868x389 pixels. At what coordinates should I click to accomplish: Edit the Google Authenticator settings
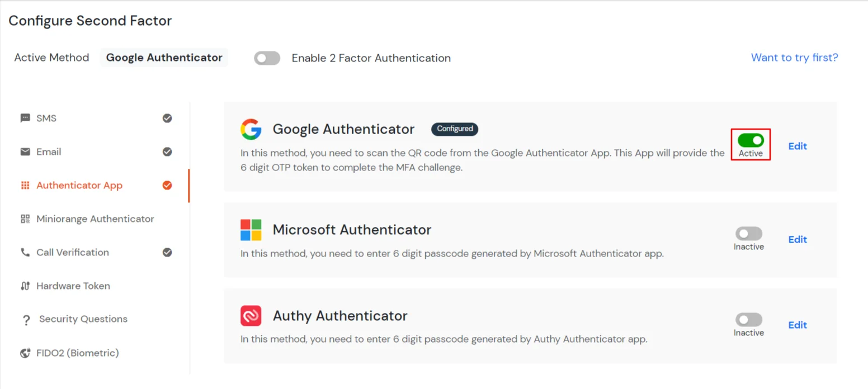(x=798, y=146)
